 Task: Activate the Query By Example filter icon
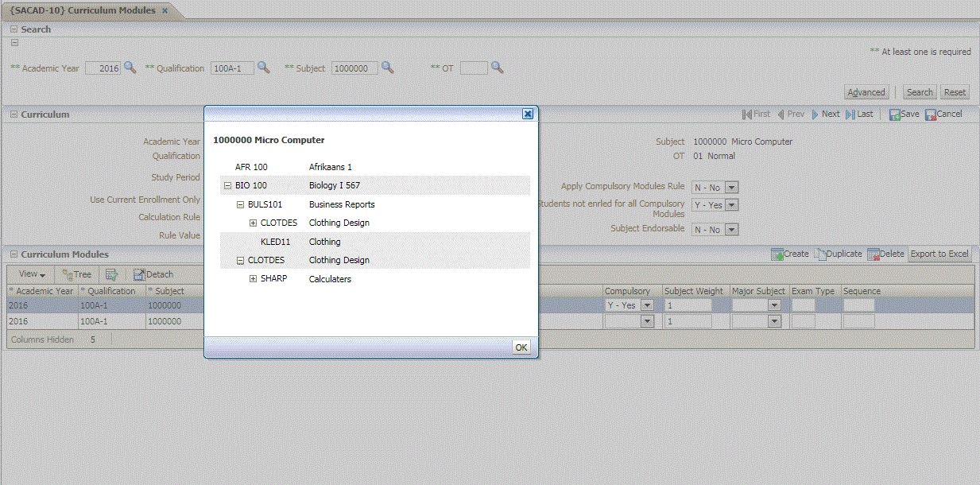pyautogui.click(x=112, y=274)
